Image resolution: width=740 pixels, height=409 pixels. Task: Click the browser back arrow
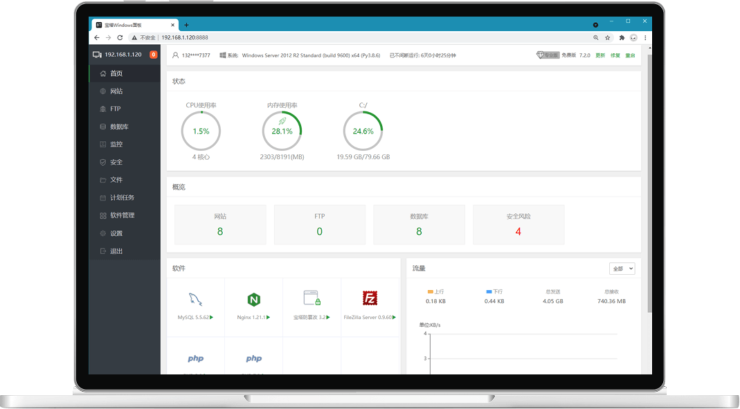tap(97, 38)
